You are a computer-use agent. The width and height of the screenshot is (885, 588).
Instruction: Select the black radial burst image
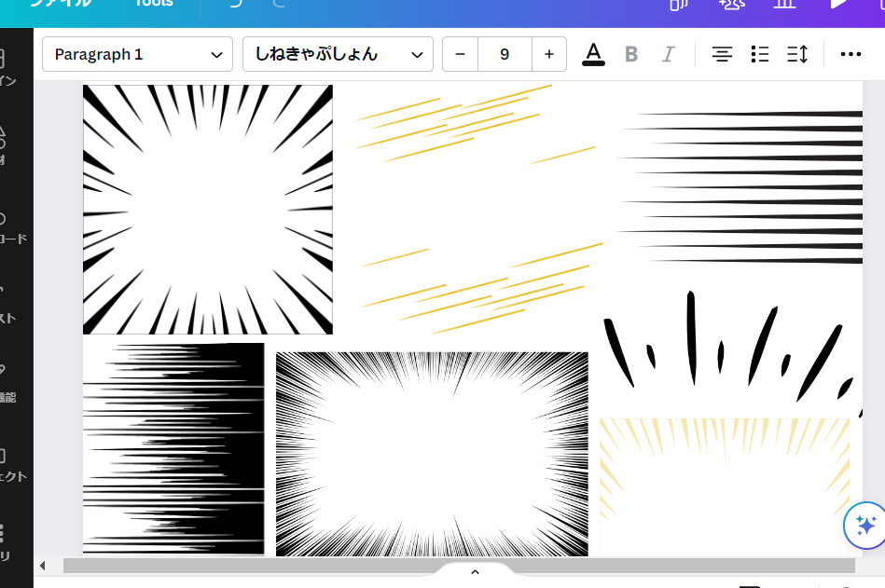coord(208,210)
